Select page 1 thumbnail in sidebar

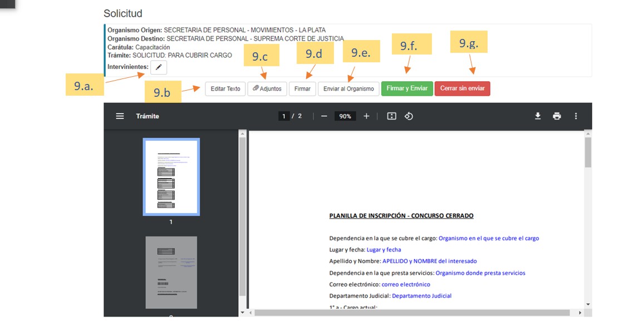pos(171,177)
